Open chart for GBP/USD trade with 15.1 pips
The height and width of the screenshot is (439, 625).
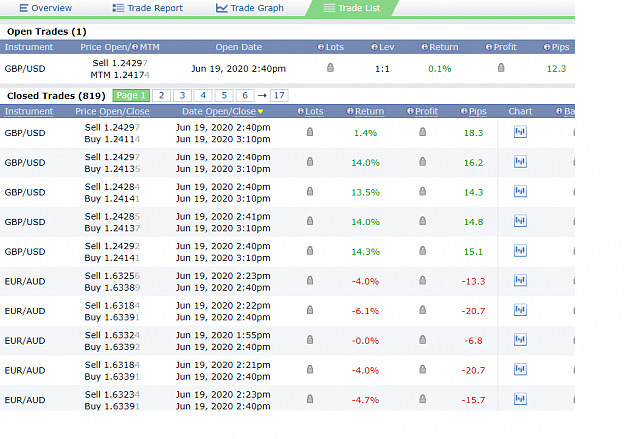pos(520,251)
